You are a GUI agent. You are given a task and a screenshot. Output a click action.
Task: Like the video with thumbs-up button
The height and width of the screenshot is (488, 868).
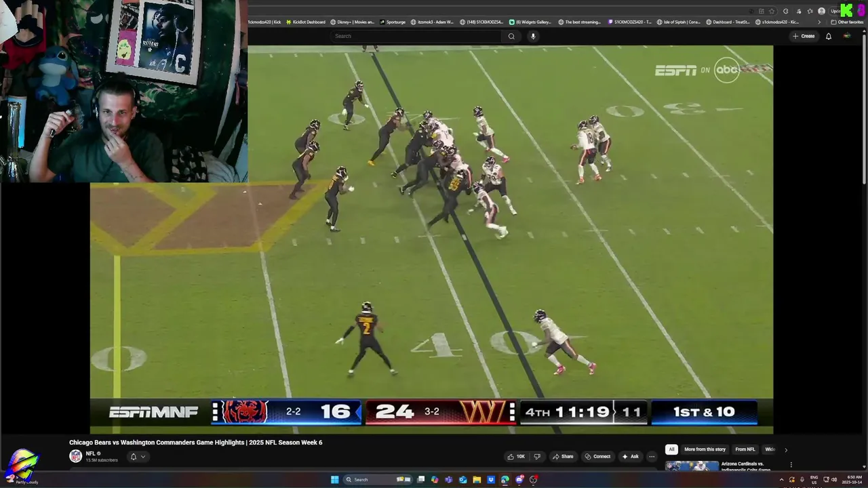pyautogui.click(x=516, y=456)
